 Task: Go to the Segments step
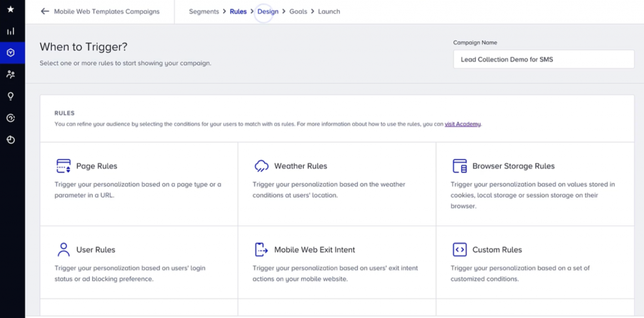click(204, 11)
